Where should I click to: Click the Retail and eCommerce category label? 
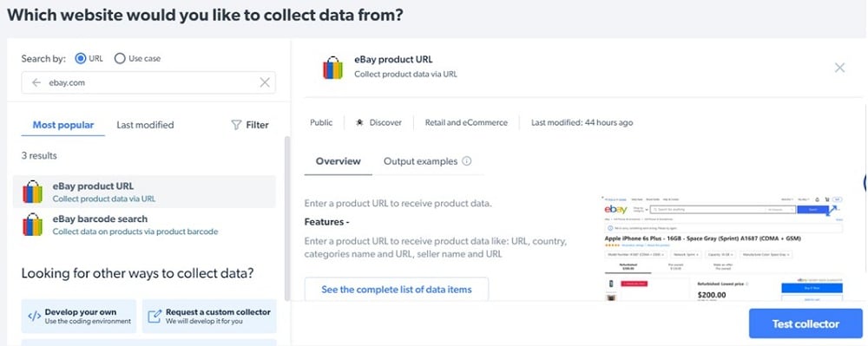pyautogui.click(x=466, y=122)
